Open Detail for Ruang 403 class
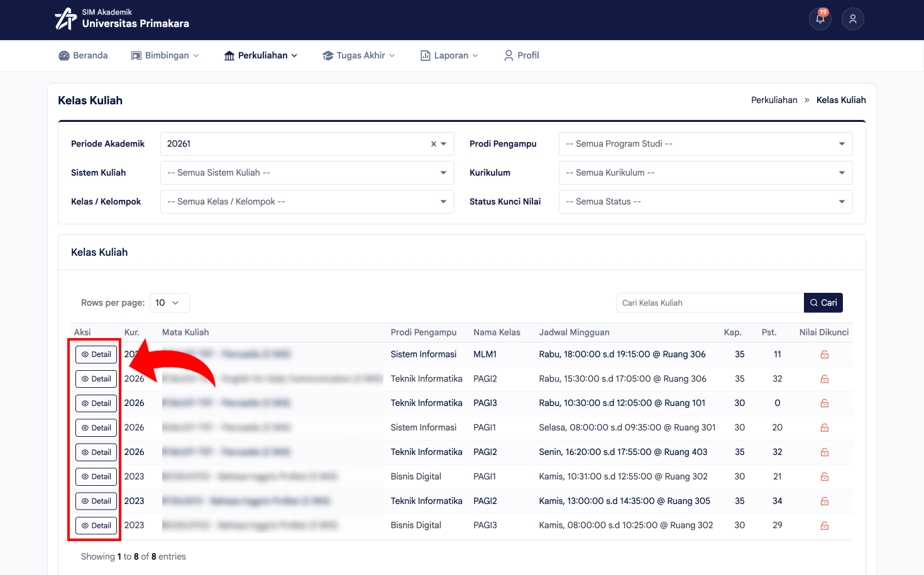The height and width of the screenshot is (575, 924). (x=96, y=452)
